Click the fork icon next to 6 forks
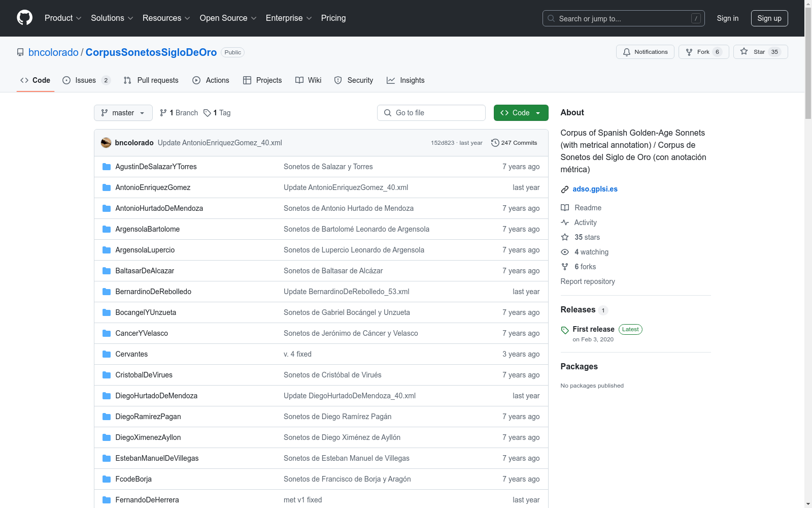812x508 pixels. tap(565, 267)
